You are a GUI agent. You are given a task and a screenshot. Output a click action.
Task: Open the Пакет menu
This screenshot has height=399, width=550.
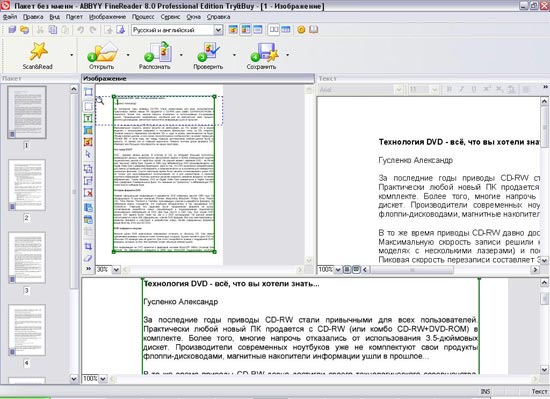(74, 17)
